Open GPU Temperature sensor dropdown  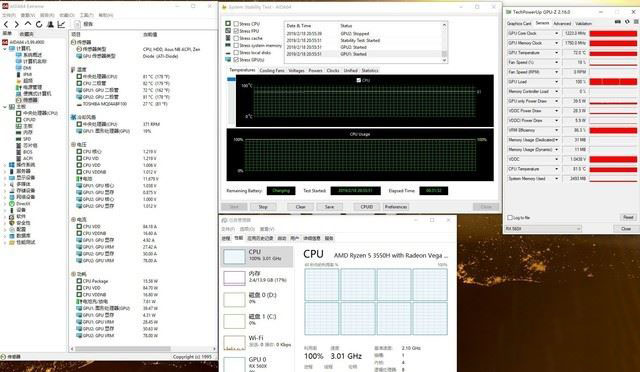(x=556, y=53)
